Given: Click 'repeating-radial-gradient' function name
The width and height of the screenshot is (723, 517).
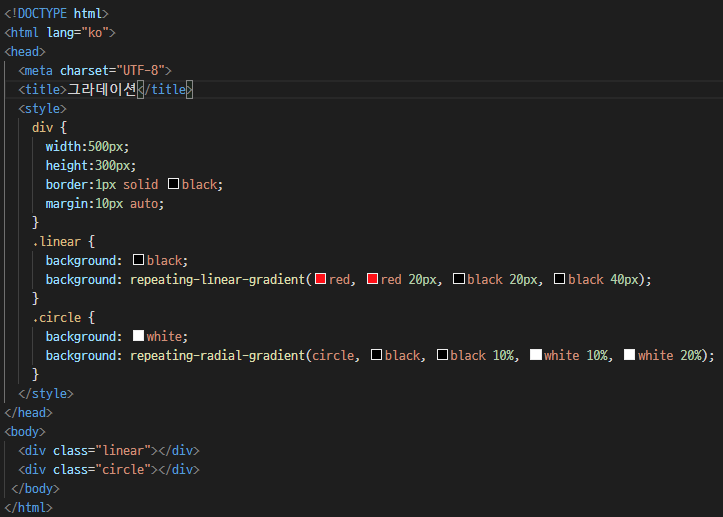Looking at the screenshot, I should (218, 356).
